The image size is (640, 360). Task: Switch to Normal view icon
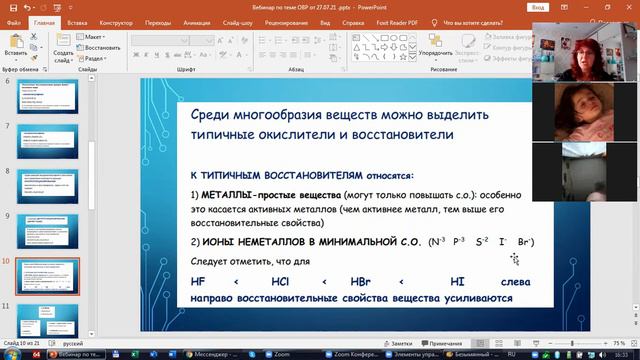point(480,344)
